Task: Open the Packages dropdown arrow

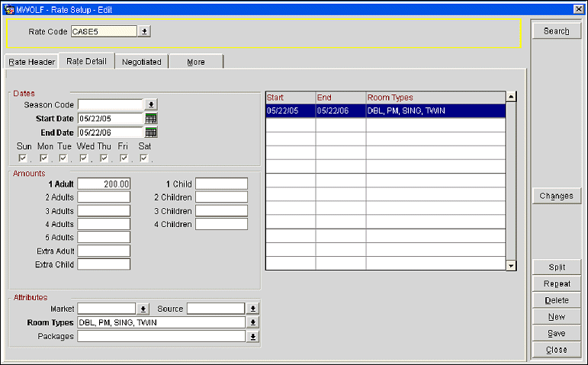Action: pos(253,336)
